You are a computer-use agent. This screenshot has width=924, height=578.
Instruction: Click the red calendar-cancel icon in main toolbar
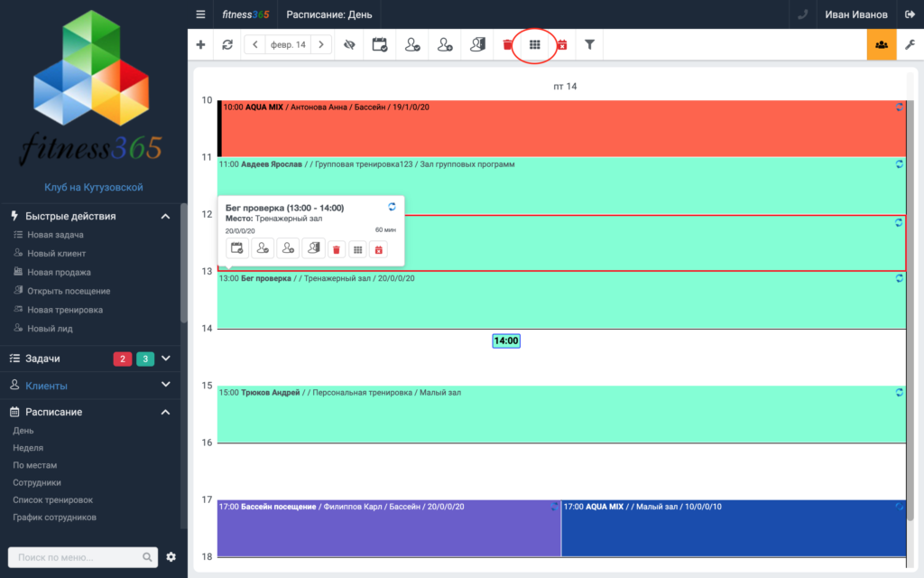coord(562,45)
